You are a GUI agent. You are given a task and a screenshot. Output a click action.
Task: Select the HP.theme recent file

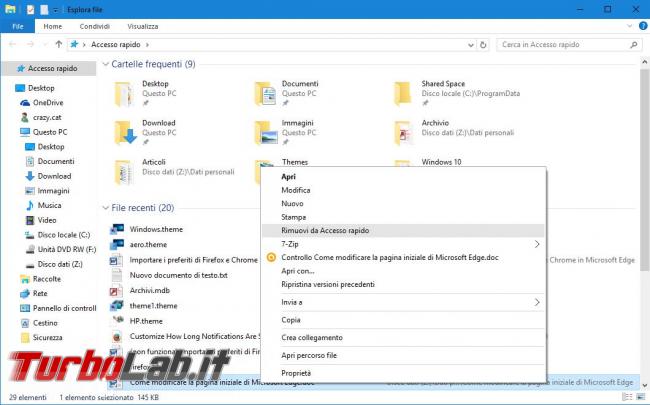click(x=137, y=321)
